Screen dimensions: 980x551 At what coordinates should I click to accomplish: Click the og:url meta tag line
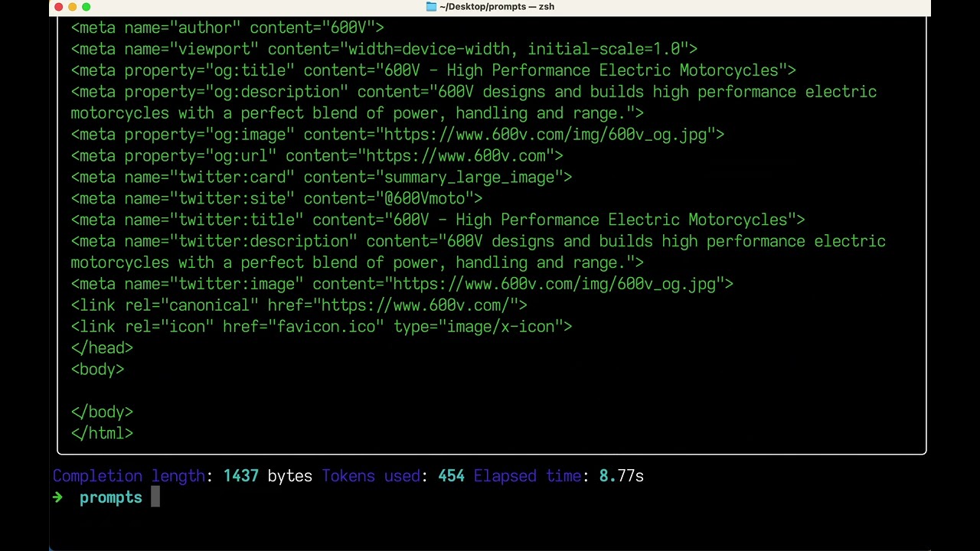pyautogui.click(x=317, y=156)
